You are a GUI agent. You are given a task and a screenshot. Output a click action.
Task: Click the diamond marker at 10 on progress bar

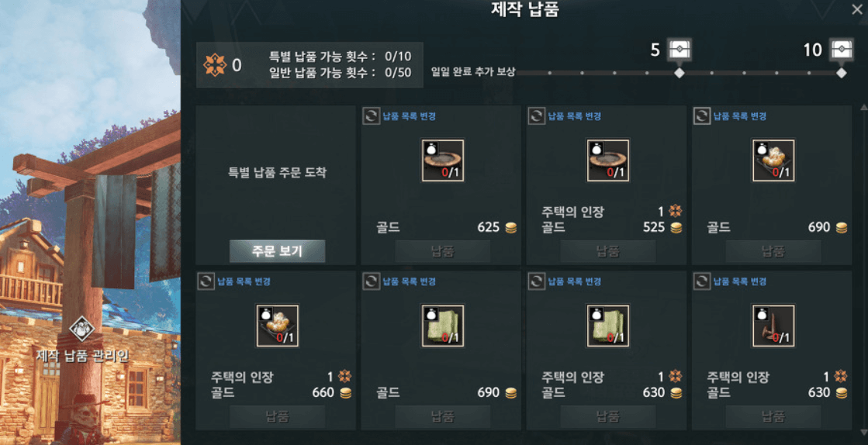point(842,73)
